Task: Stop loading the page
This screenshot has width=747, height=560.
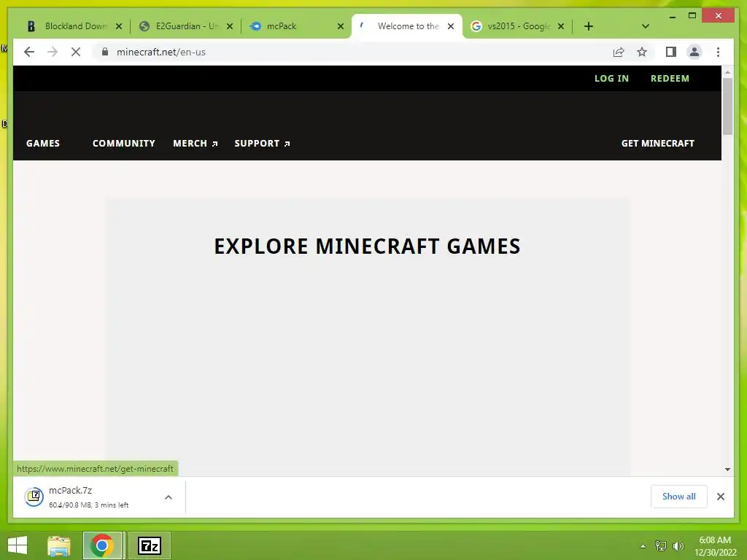Action: pos(76,52)
